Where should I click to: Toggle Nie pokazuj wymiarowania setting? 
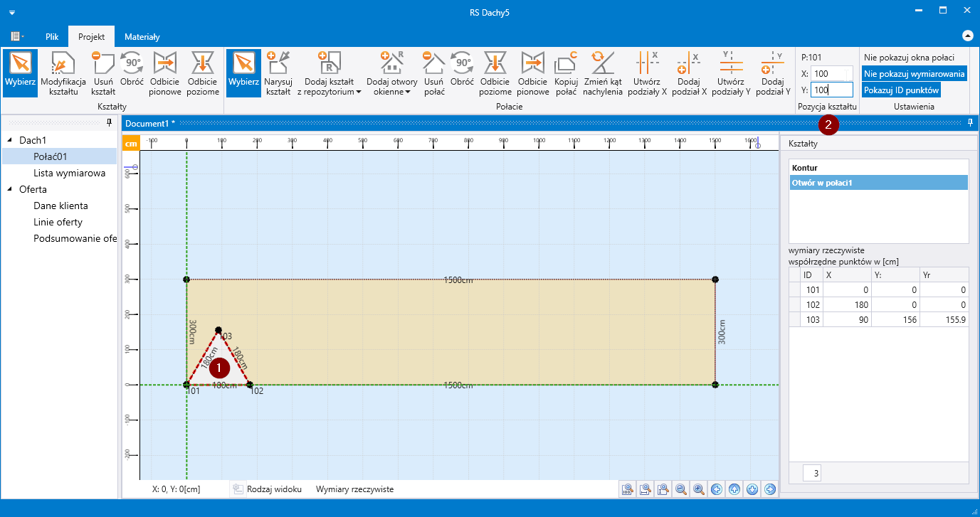915,74
